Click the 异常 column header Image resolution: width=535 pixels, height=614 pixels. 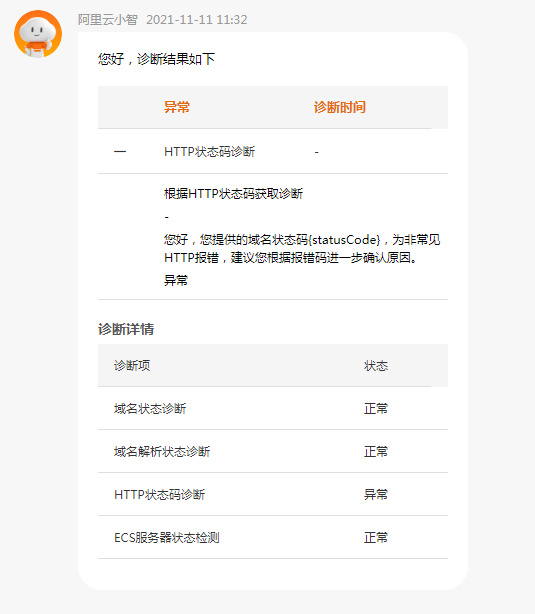(177, 107)
